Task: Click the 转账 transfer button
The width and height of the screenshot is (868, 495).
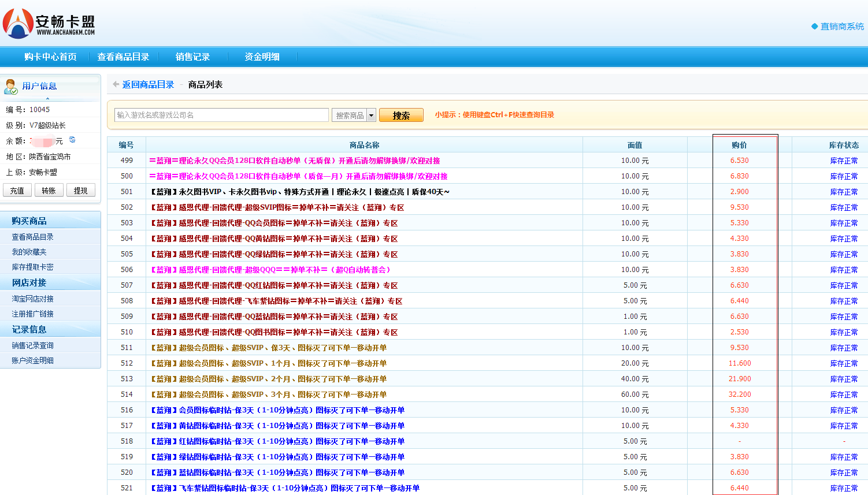Action: click(x=49, y=191)
